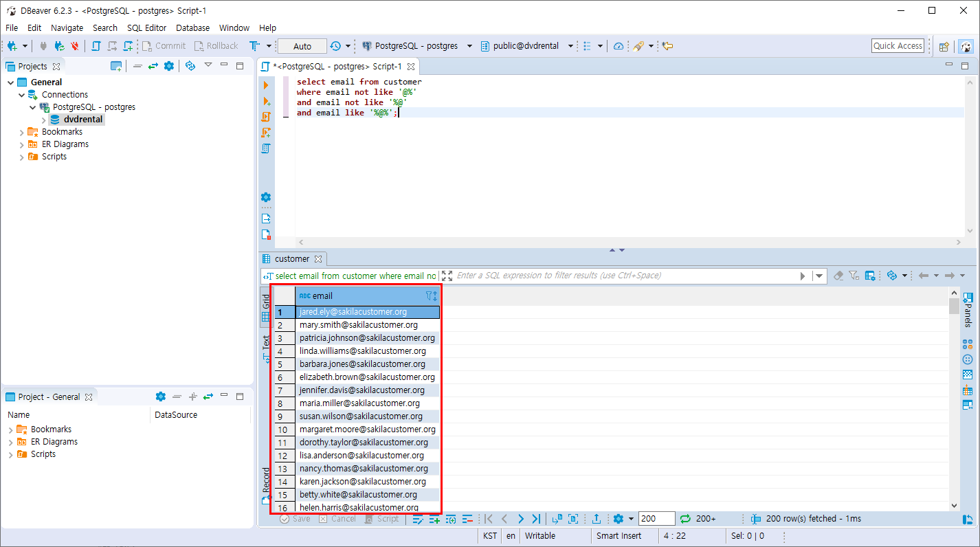980x547 pixels.
Task: Click the Panels icon on right side
Action: coord(968,309)
